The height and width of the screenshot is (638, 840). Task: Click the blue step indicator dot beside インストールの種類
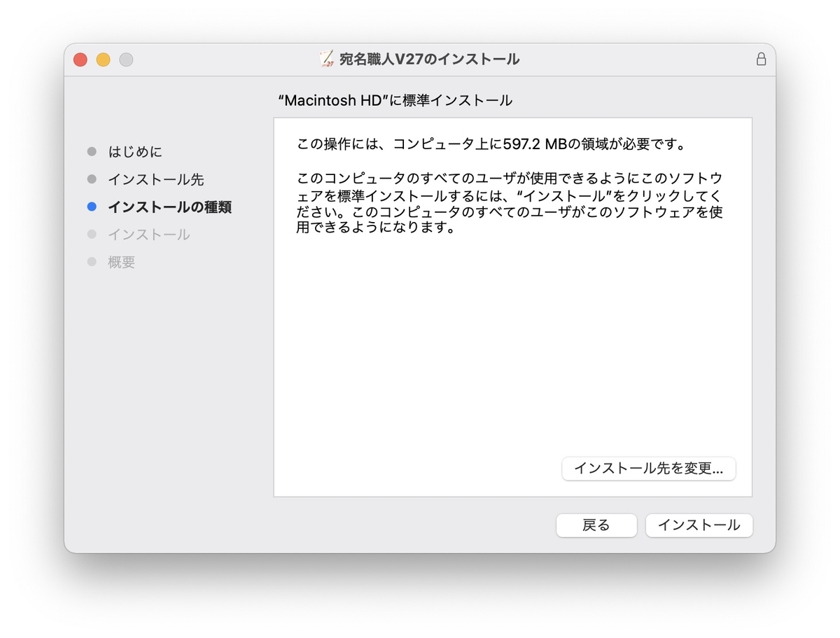pyautogui.click(x=92, y=207)
